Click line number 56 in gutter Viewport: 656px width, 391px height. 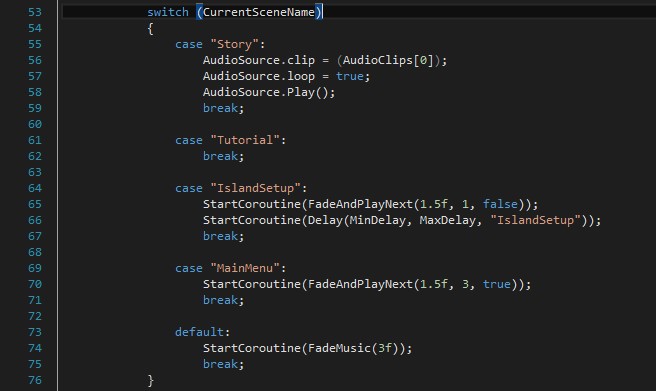[35, 60]
